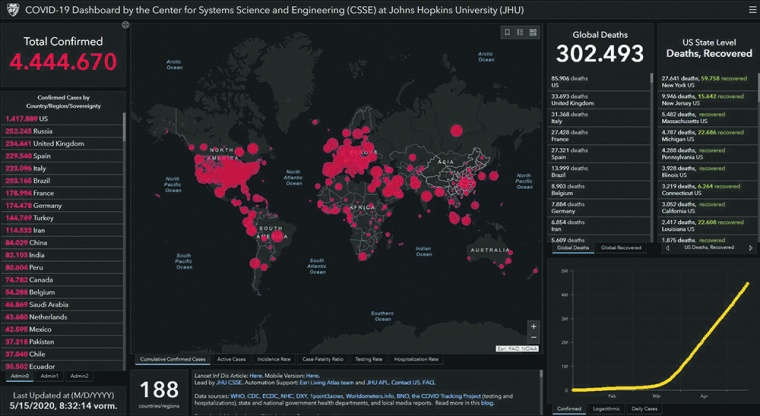
Task: Open the hamburger menu in the header
Action: [x=752, y=10]
